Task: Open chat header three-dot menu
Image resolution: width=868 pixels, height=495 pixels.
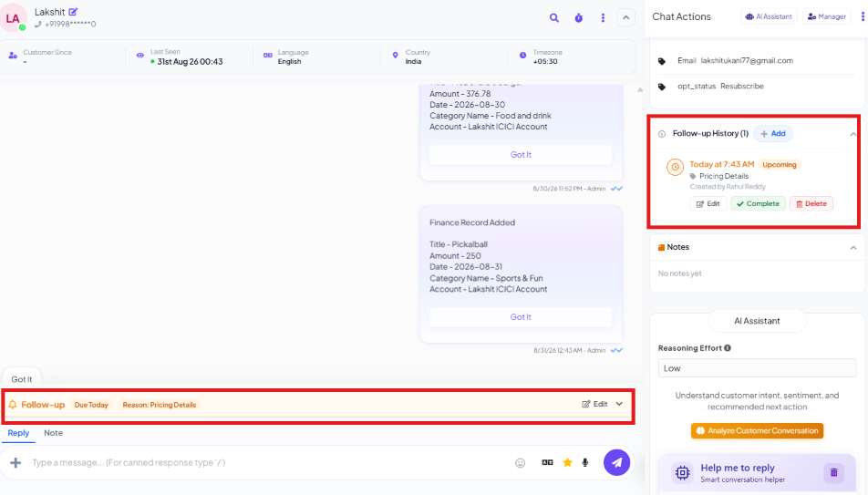Action: [x=603, y=17]
